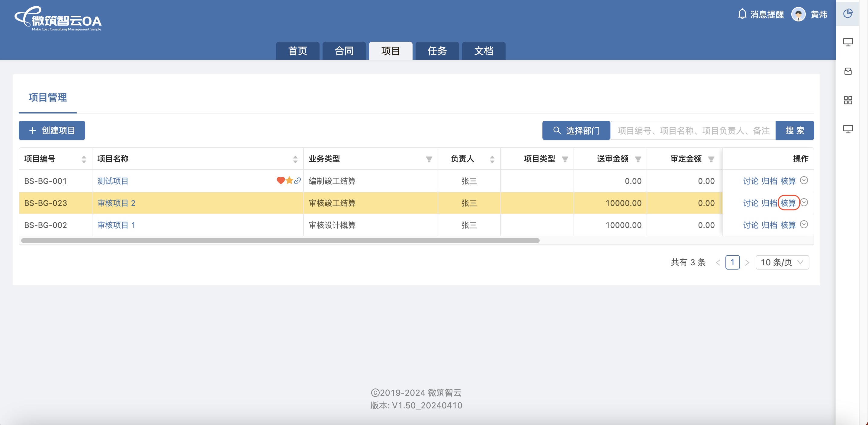Click the user avatar for 黄炜
The image size is (868, 425).
click(798, 14)
